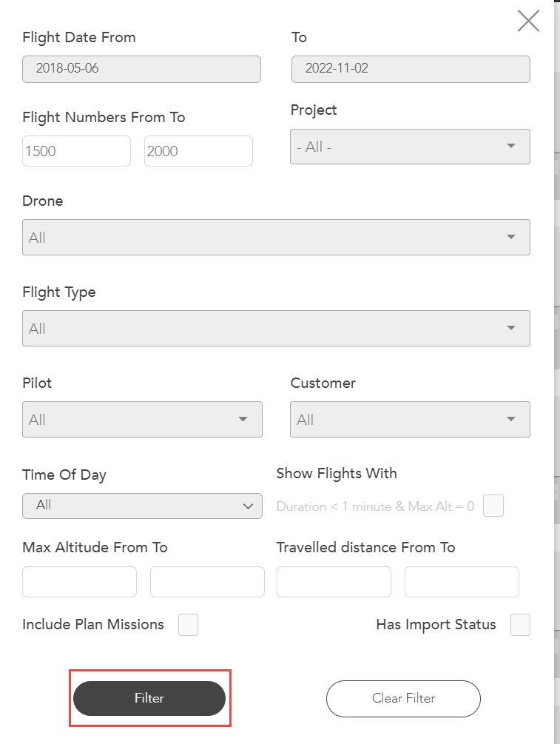This screenshot has width=560, height=744.
Task: Open the Time Of Day selector
Action: click(x=142, y=505)
